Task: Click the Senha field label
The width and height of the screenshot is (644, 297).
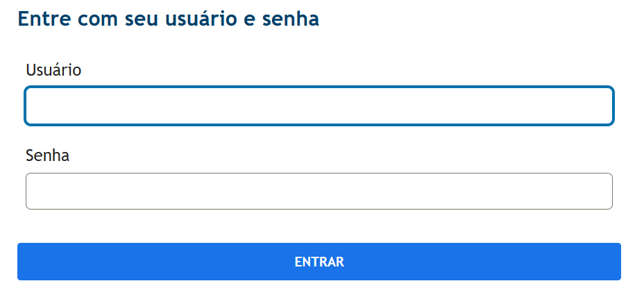Action: coord(47,155)
